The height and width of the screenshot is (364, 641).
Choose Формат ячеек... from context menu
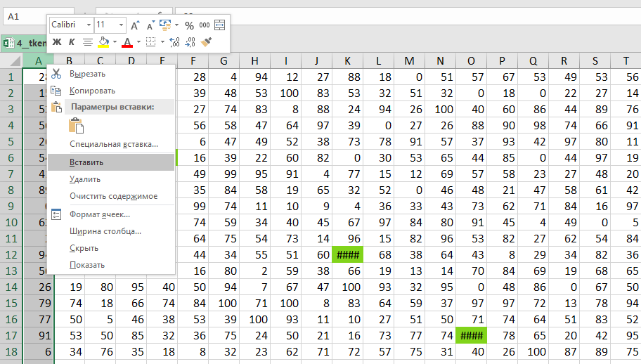click(x=99, y=214)
